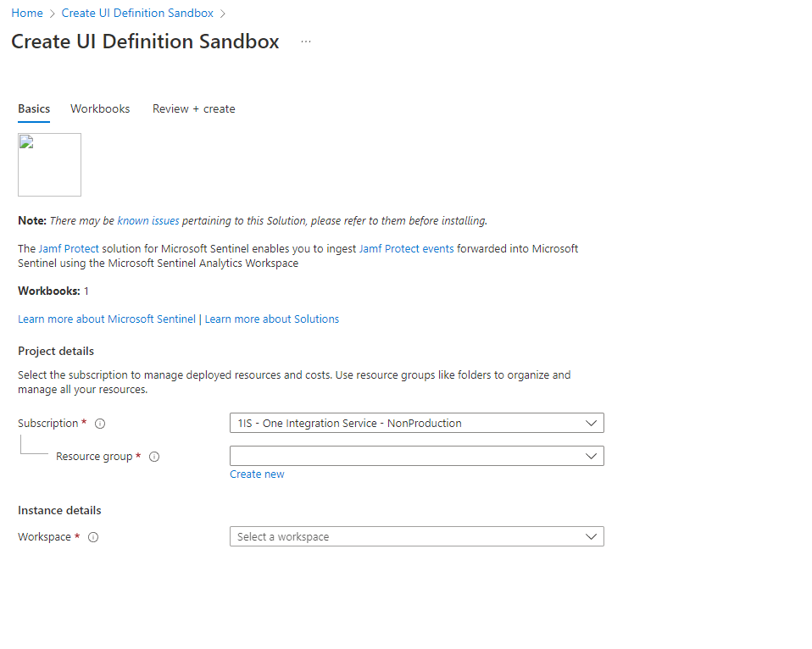
Task: Click the Resource group field label
Action: coord(94,457)
